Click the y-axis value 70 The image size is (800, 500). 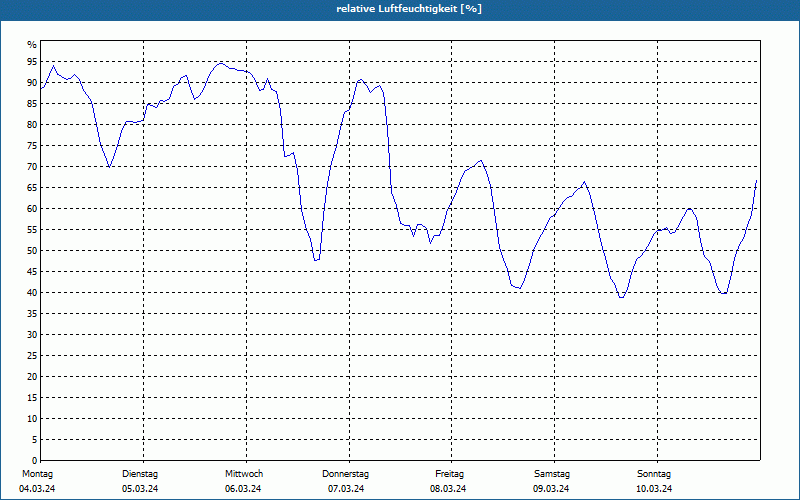(x=32, y=167)
